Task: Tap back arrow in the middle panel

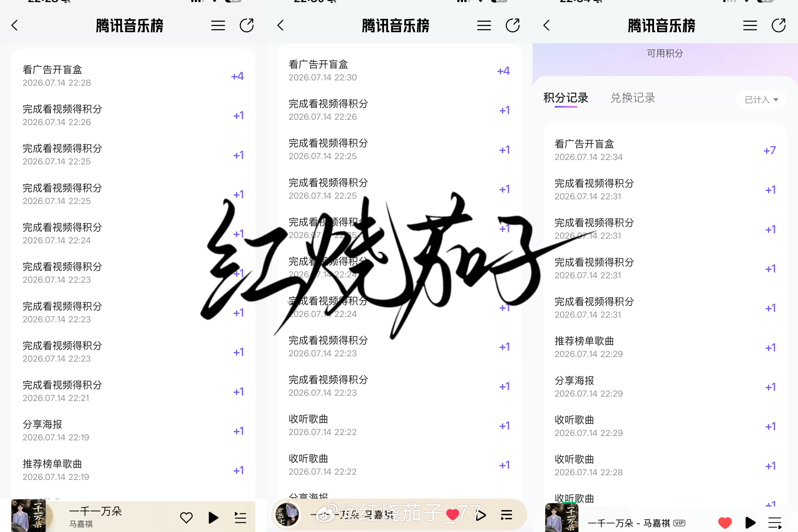Action: pyautogui.click(x=281, y=25)
